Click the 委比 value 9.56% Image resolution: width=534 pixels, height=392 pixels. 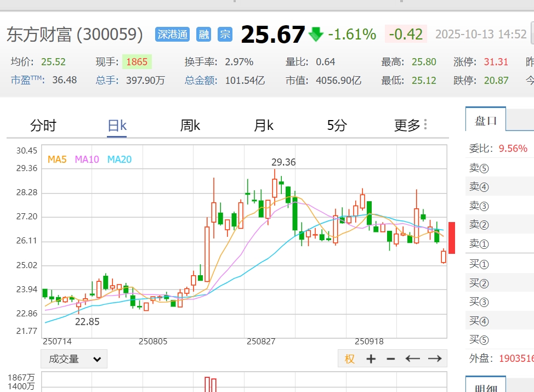click(513, 148)
